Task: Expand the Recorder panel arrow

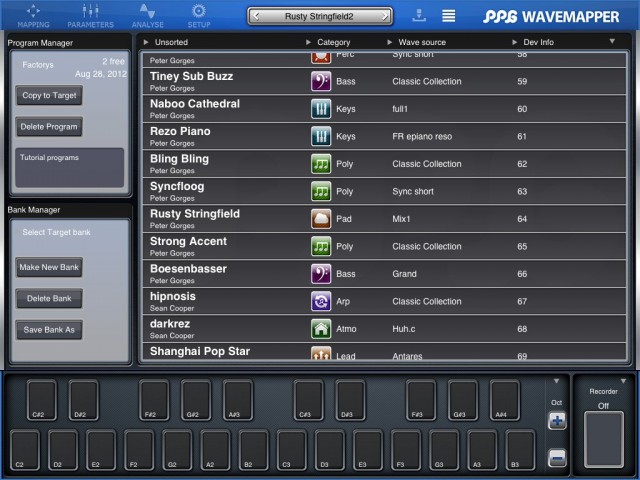Action: coord(622,381)
